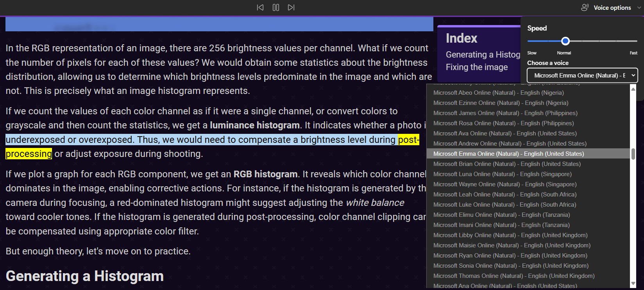
Task: Choose Microsoft Brian Online voice
Action: (x=507, y=164)
